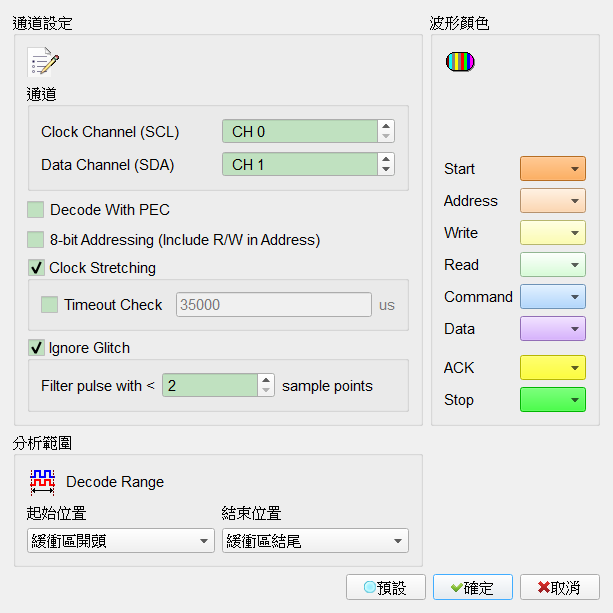
Task: Click the channel settings notepad pencil icon
Action: tap(43, 62)
